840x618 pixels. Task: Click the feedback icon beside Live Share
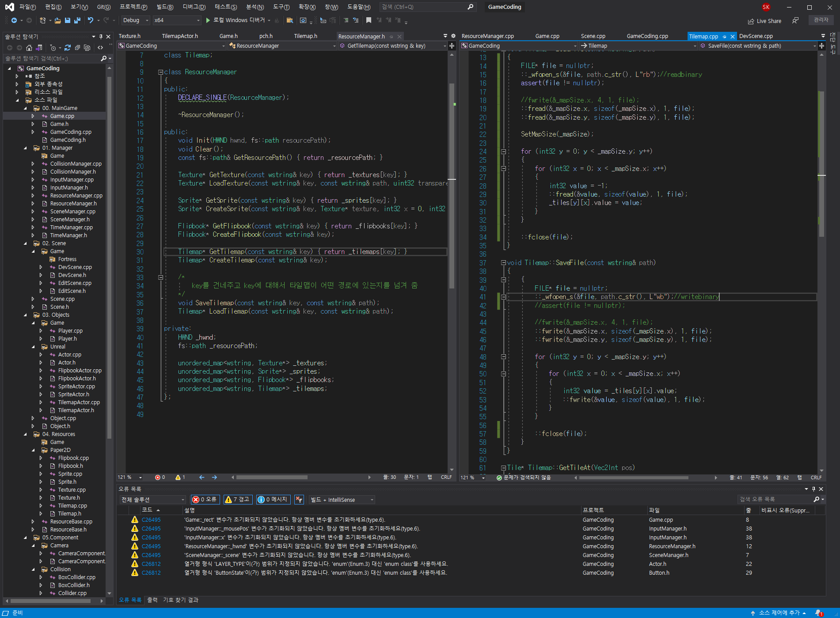pyautogui.click(x=795, y=21)
